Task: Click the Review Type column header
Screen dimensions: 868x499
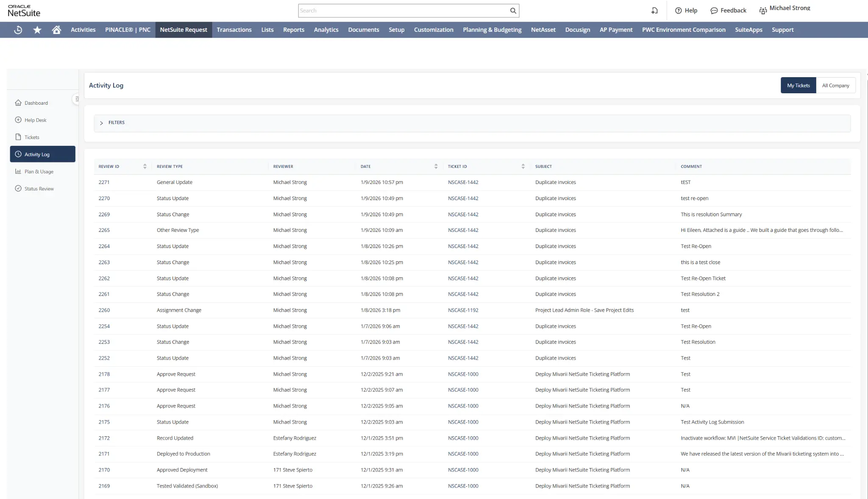Action: pos(170,167)
